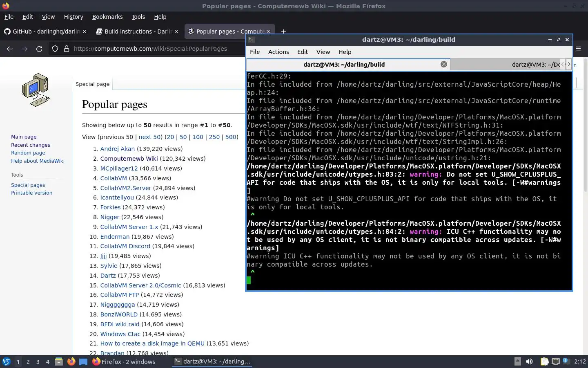Click the removable media eject tray icon

pos(517,361)
